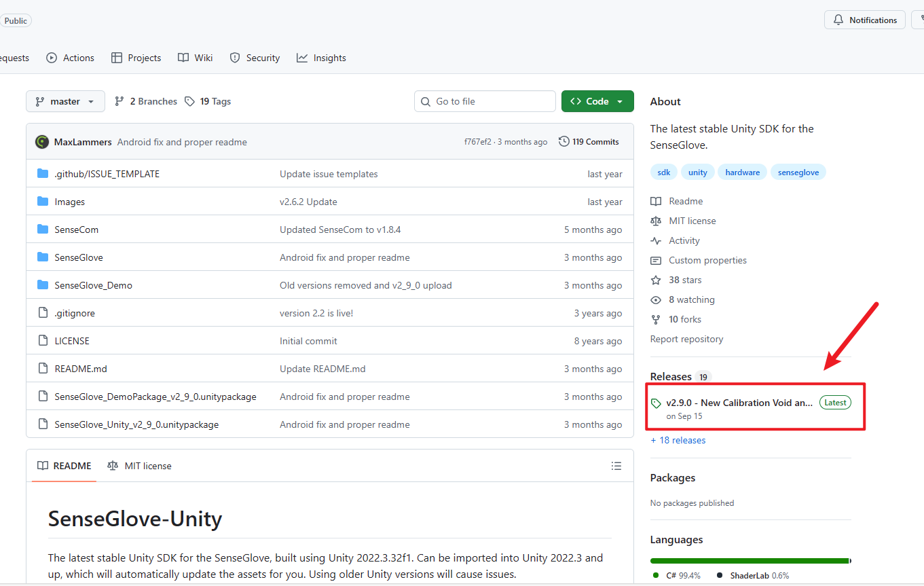
Task: Open the LICENSE file
Action: (72, 341)
